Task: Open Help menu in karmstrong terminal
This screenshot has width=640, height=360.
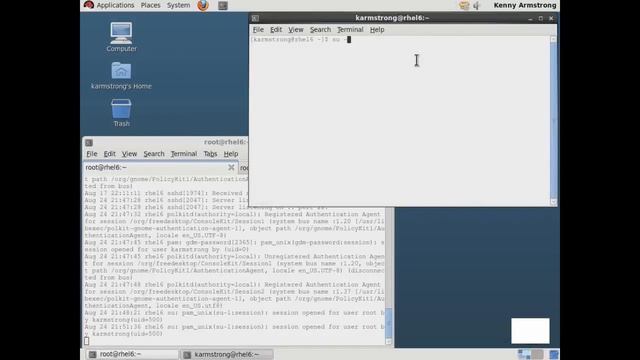Action: 377,29
